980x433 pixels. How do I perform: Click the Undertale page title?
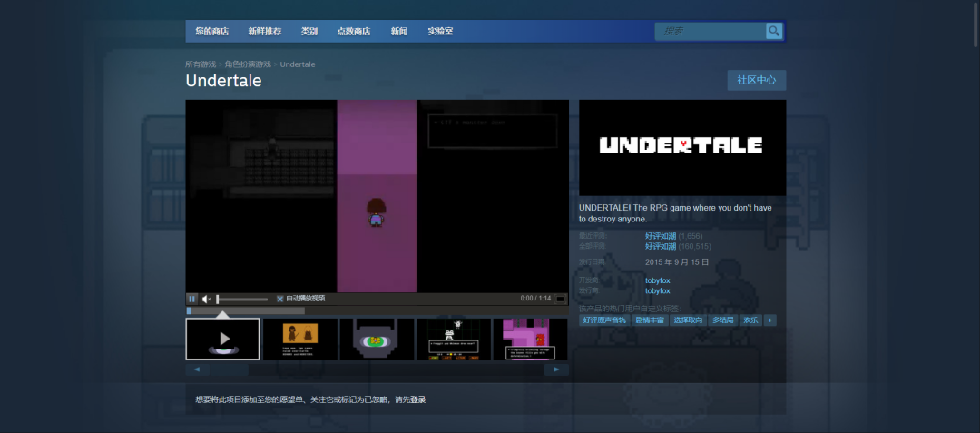[x=223, y=81]
